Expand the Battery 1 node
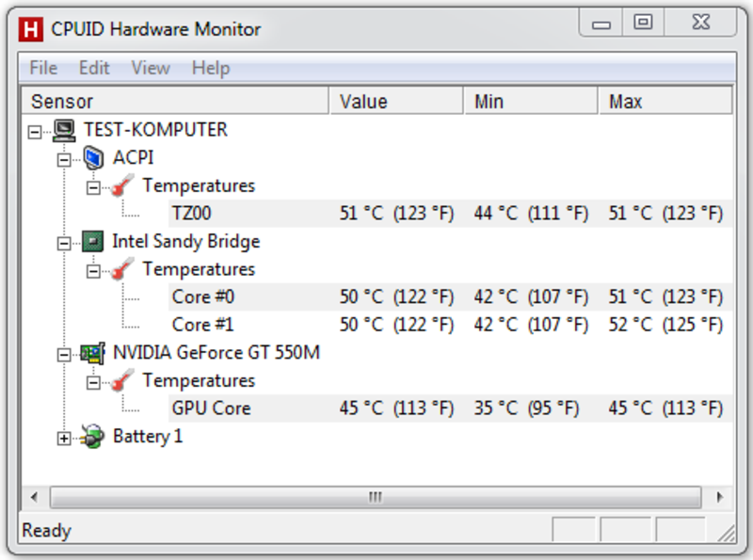 pos(64,438)
